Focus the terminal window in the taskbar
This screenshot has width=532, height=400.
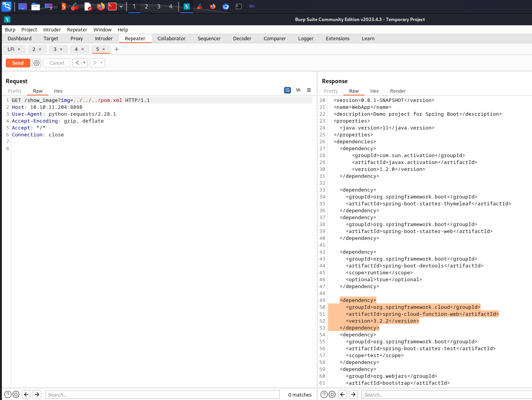(239, 7)
